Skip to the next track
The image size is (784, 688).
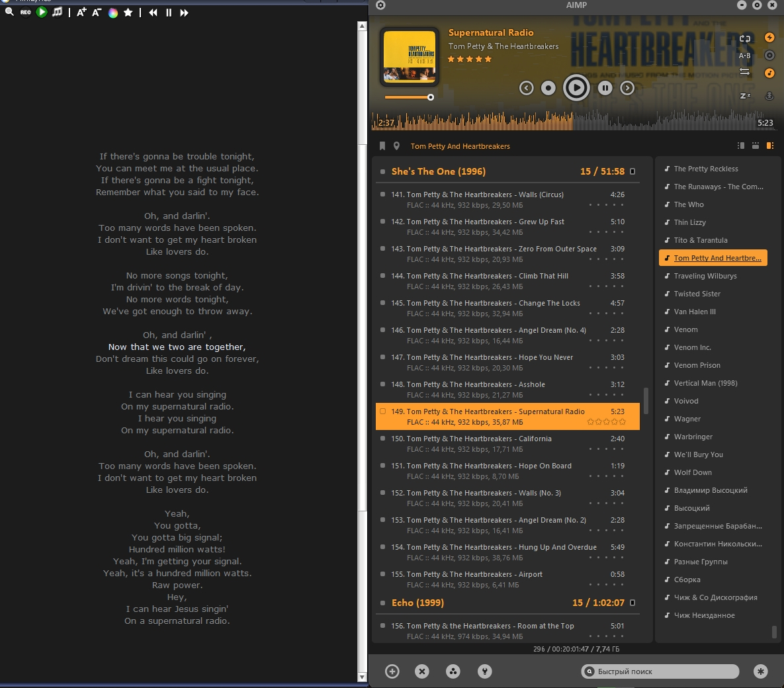pos(627,88)
